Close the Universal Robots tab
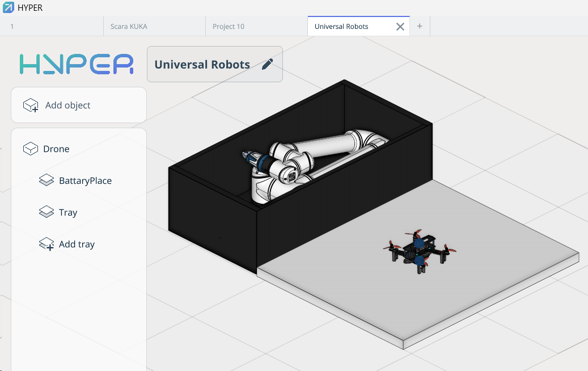 tap(400, 27)
